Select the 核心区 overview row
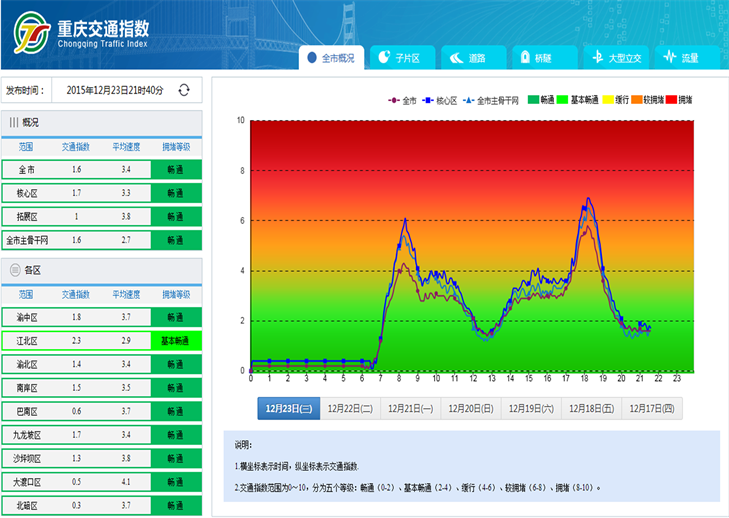 click(101, 193)
